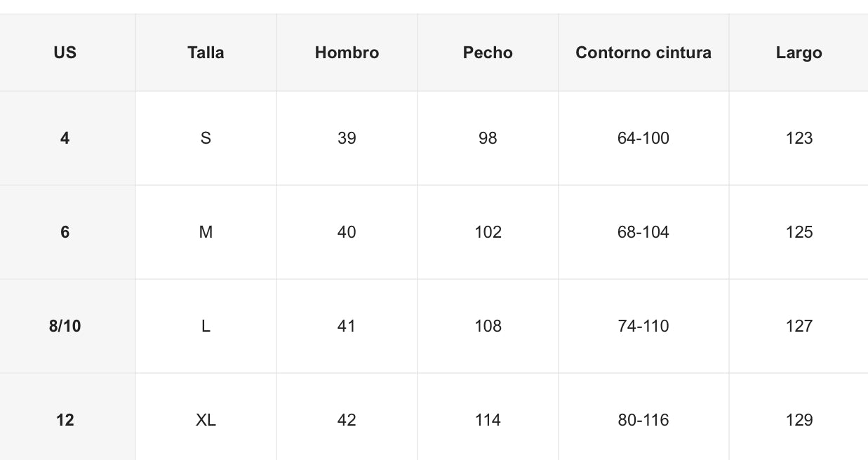Click the Talla column header
The image size is (868, 460).
[x=206, y=53]
